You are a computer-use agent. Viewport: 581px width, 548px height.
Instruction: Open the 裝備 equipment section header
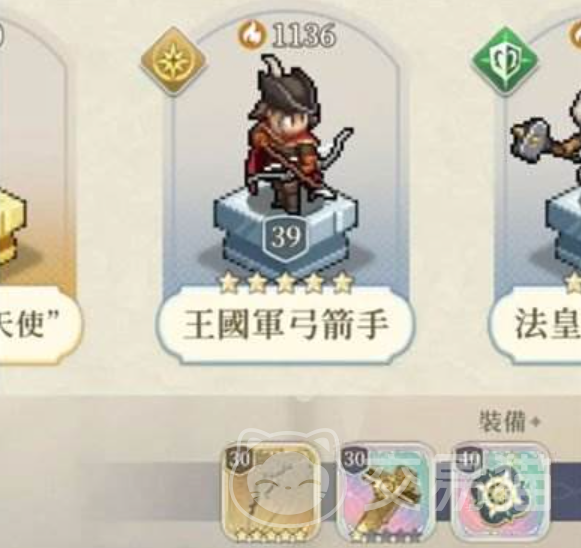(x=502, y=421)
